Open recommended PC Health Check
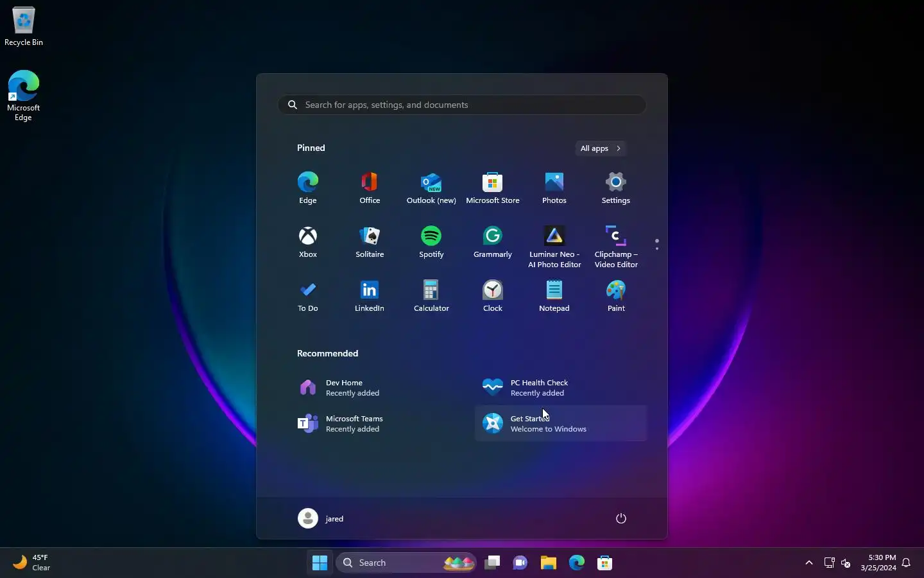Viewport: 924px width, 578px height. [561, 388]
